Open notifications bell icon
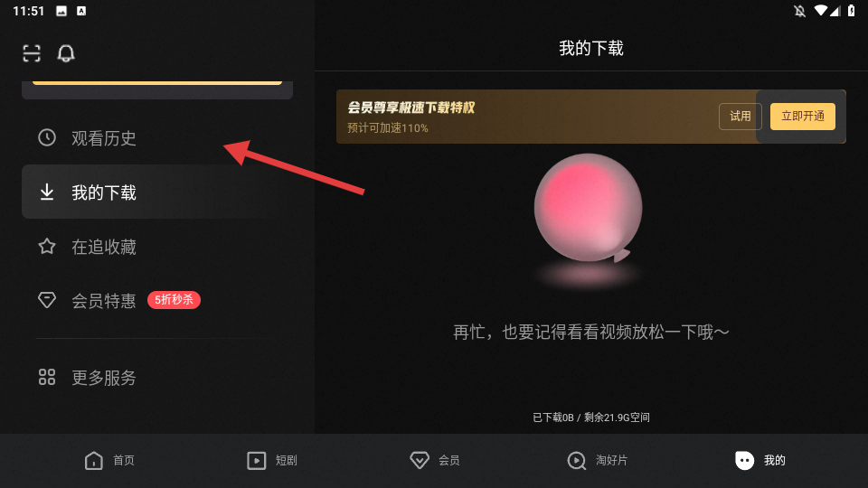This screenshot has width=868, height=488. pos(66,53)
